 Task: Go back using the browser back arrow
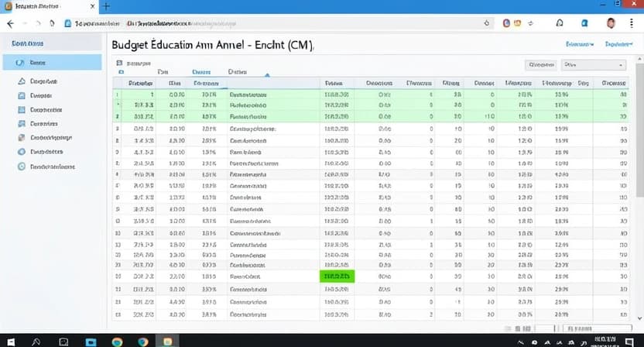point(10,23)
